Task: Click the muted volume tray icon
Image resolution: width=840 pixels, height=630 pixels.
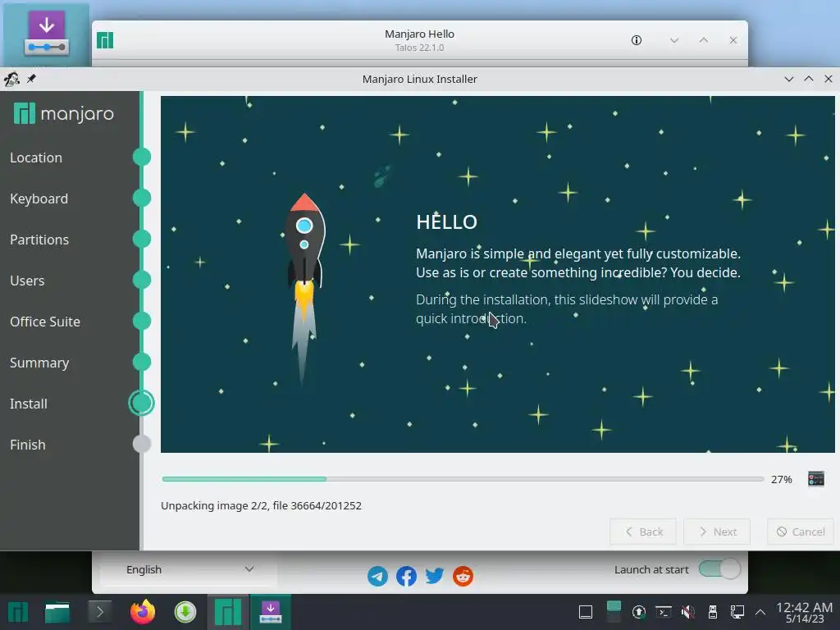Action: (x=688, y=612)
